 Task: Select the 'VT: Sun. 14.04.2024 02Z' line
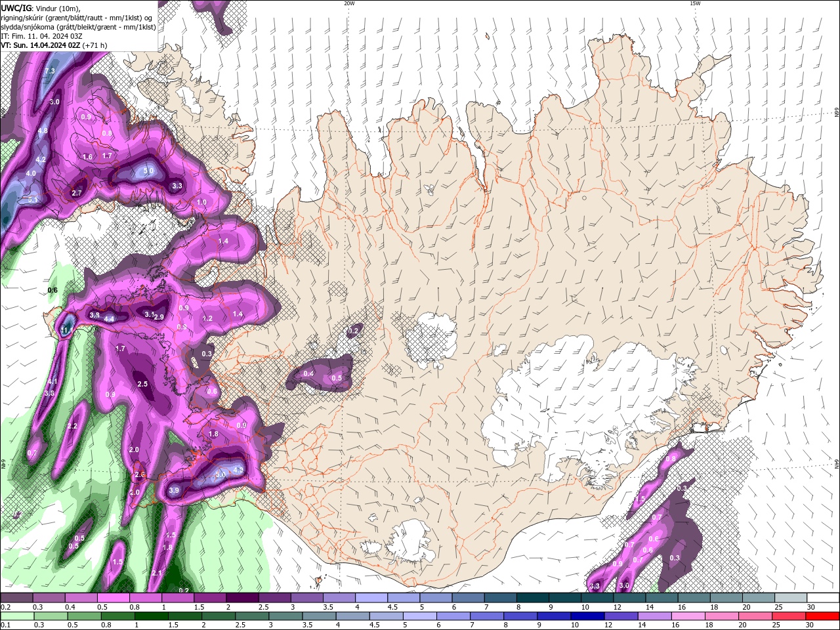(x=41, y=45)
